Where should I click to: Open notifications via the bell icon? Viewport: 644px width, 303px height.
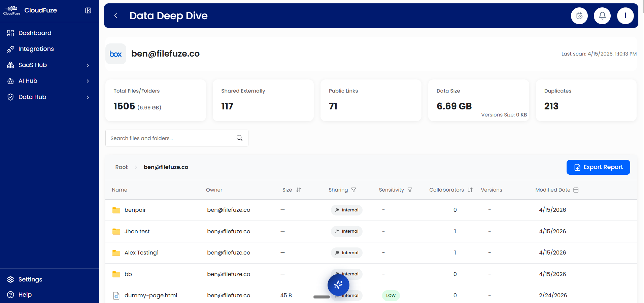pos(602,15)
